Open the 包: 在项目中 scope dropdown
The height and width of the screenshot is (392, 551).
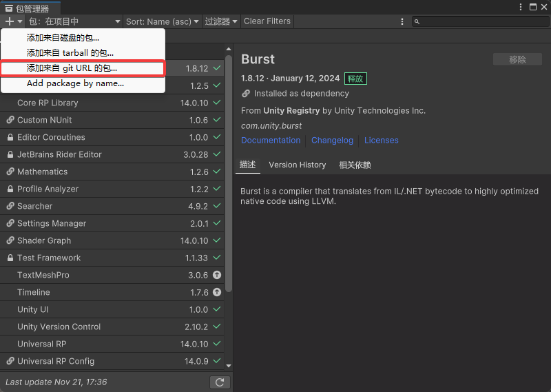pos(74,21)
